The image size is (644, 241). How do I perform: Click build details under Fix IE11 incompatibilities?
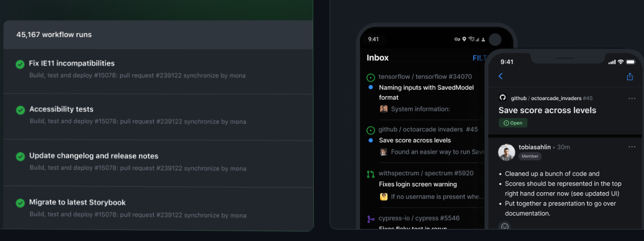(137, 76)
